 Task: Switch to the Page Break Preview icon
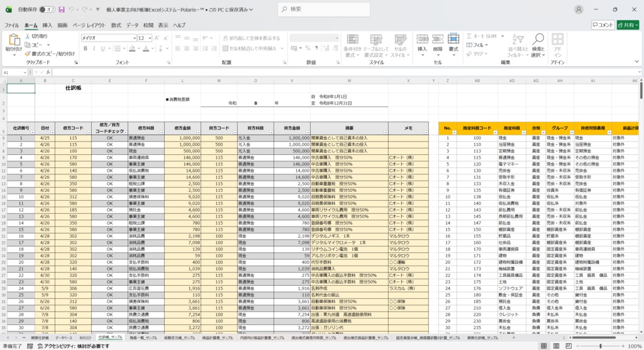569,346
